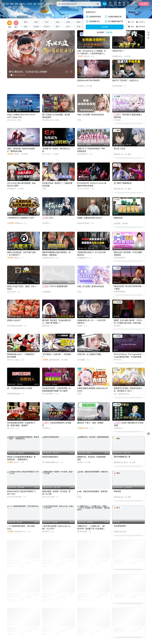Open the DeepSeek 全网最详细教程 video thumbnail

click(93, 40)
